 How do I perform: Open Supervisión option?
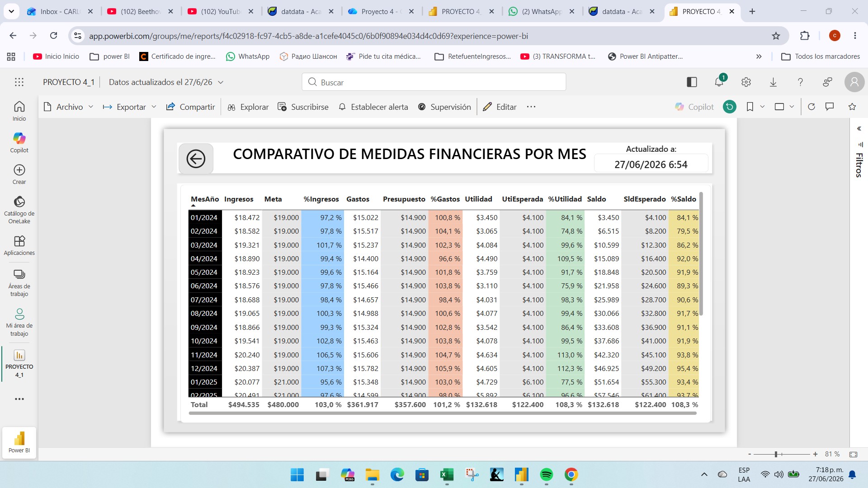444,107
